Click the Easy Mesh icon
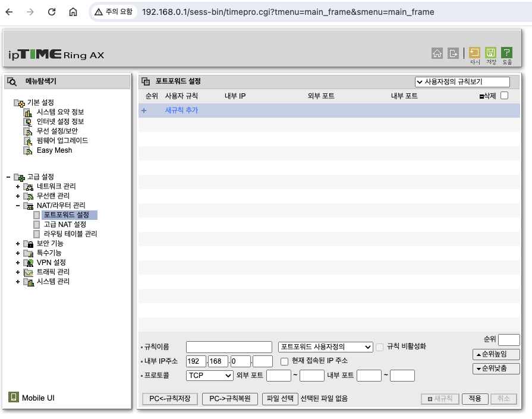The image size is (532, 419). (28, 150)
